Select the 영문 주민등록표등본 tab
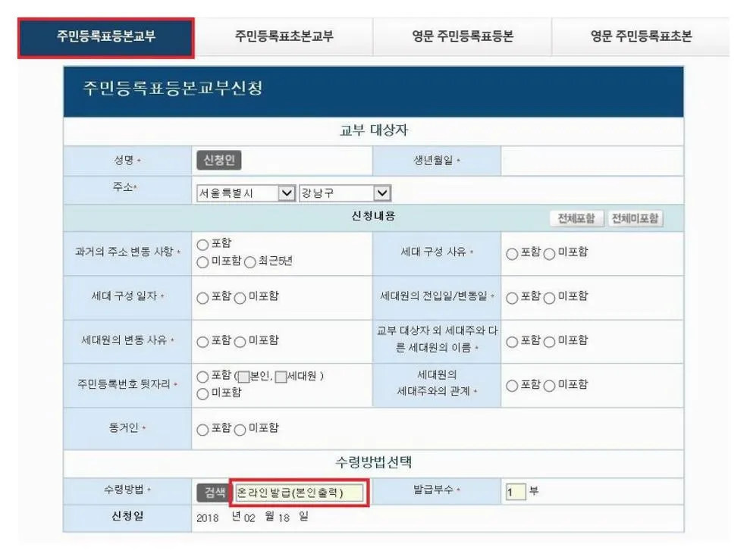747x560 pixels. (462, 36)
